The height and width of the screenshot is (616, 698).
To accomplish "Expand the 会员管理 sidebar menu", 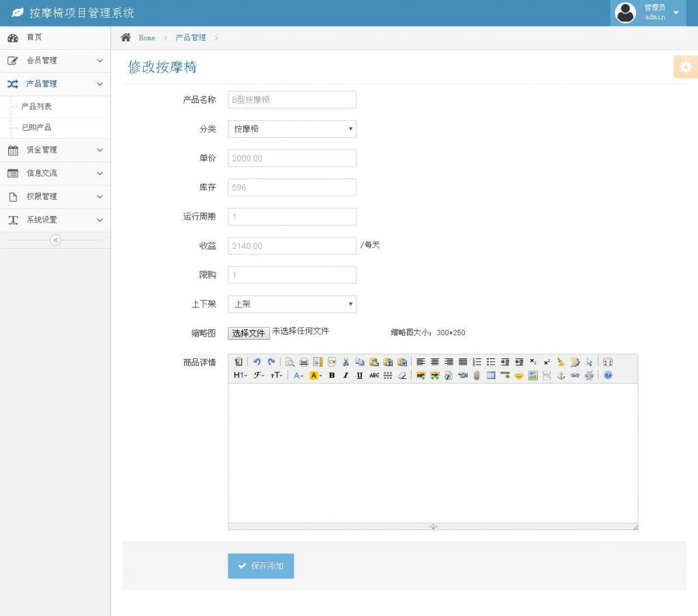I will click(55, 60).
